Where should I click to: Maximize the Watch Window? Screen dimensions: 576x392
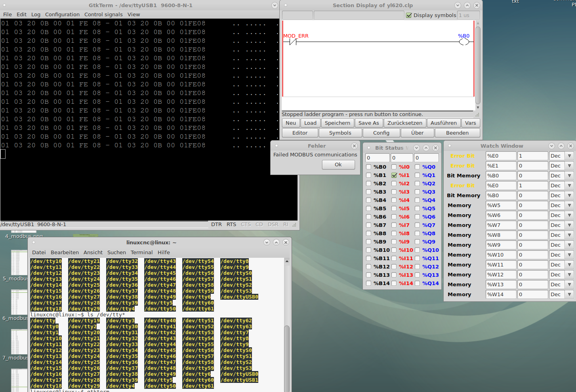[x=561, y=146]
